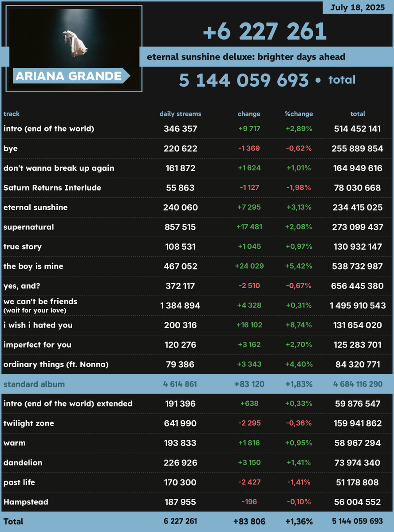Select the 'twilight zone' track name
Image resolution: width=394 pixels, height=532 pixels.
tap(29, 423)
